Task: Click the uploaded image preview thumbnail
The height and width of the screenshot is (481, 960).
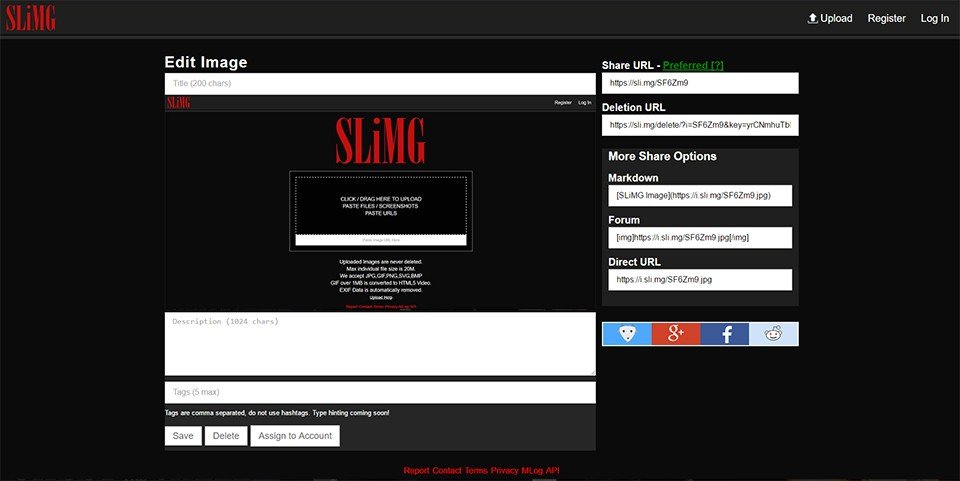Action: point(380,203)
